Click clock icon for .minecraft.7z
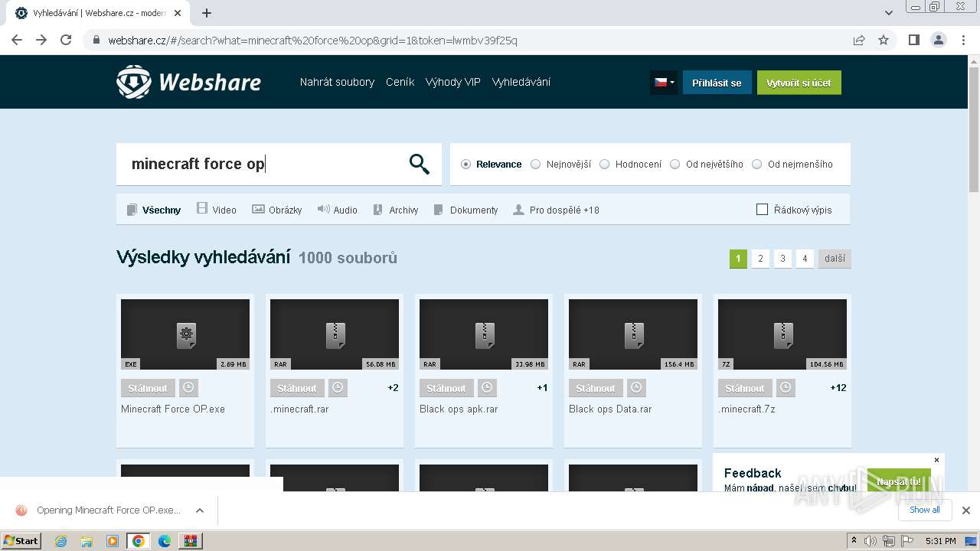The image size is (980, 551). coord(786,388)
